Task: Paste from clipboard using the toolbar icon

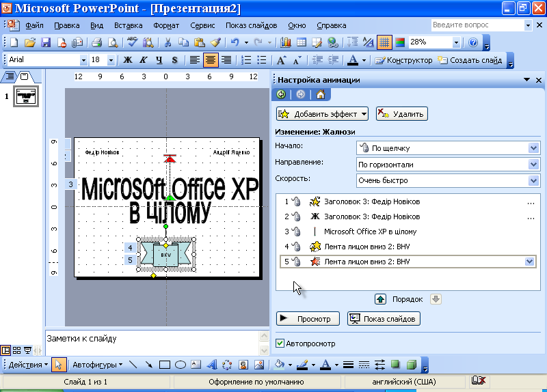Action: 199,42
